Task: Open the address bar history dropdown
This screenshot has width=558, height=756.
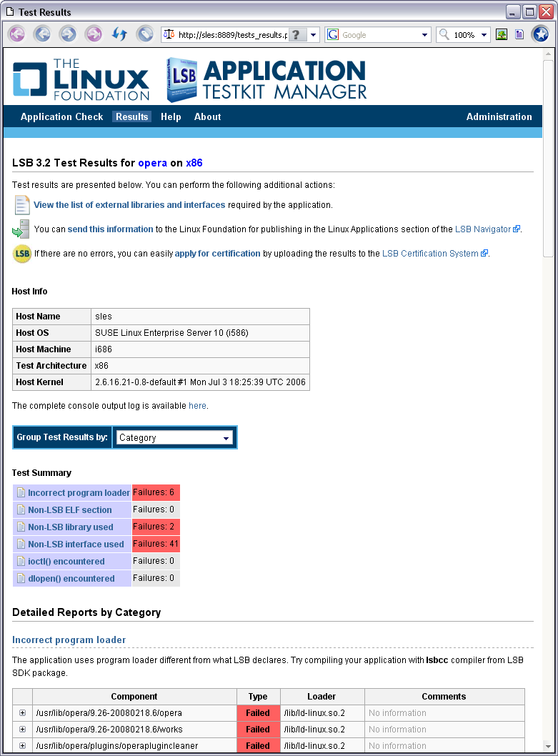Action: click(314, 35)
